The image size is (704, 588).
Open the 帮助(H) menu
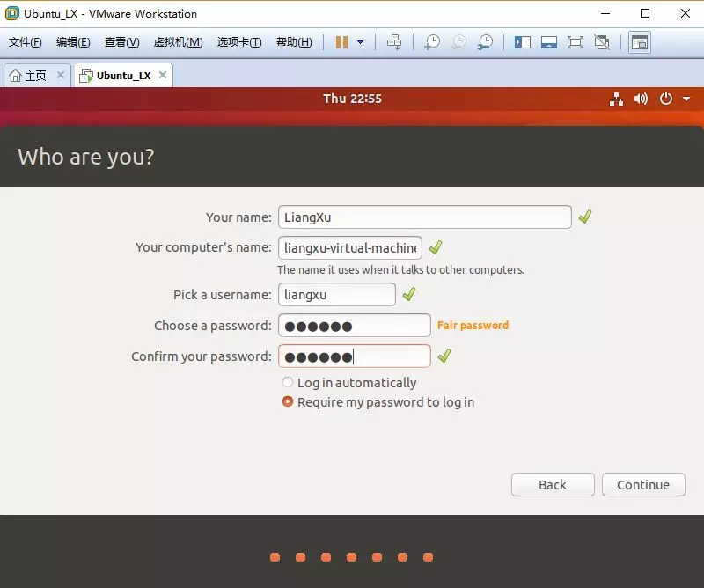point(294,42)
